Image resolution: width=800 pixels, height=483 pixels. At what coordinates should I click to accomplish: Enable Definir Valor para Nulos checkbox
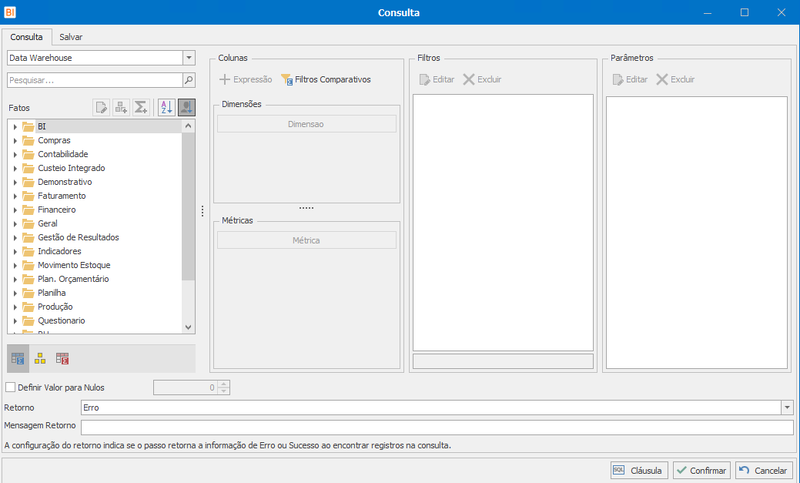[x=10, y=387]
